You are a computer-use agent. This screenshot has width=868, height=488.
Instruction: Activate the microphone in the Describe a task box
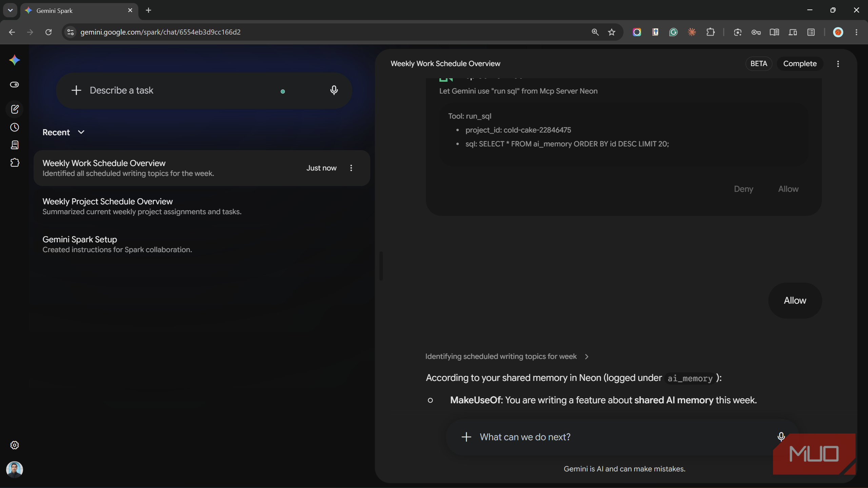pyautogui.click(x=334, y=90)
